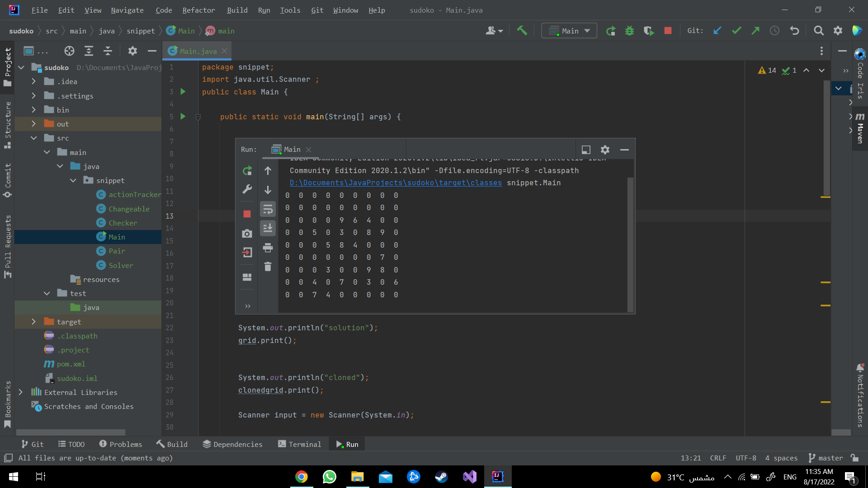Image resolution: width=868 pixels, height=488 pixels.
Task: Collapse the src folder
Action: click(34, 138)
